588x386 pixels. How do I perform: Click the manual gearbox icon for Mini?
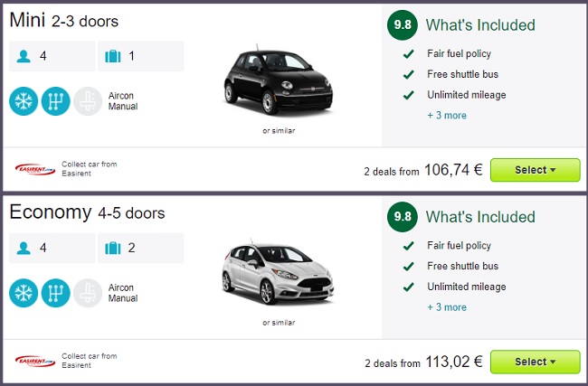point(56,100)
